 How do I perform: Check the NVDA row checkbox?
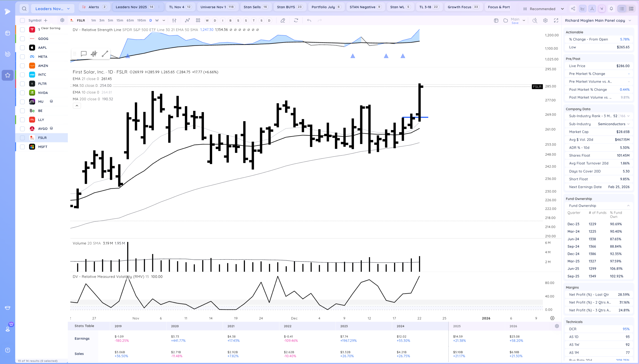(22, 93)
